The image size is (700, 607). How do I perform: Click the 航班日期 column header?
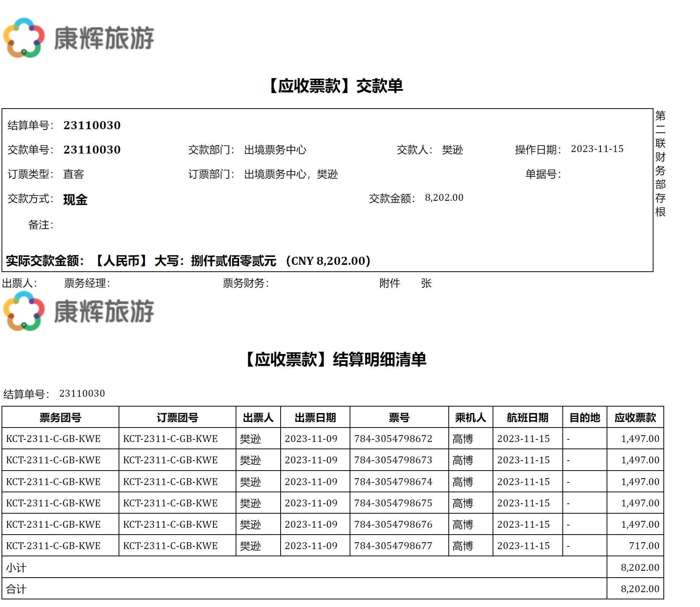527,418
